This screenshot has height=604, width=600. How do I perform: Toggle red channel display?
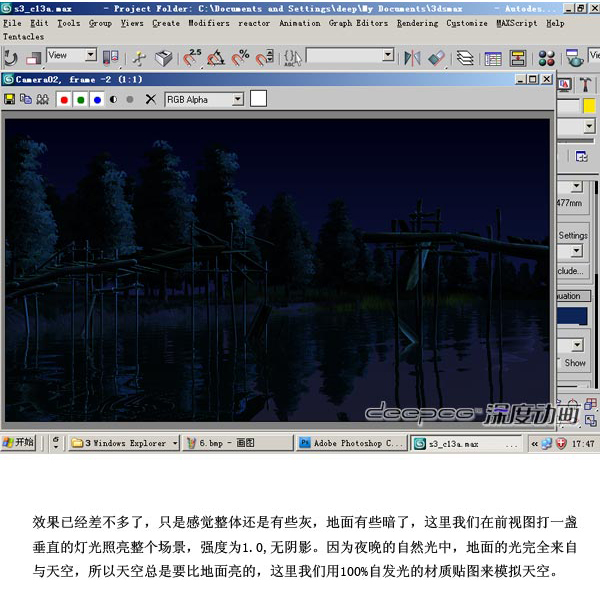pos(64,100)
